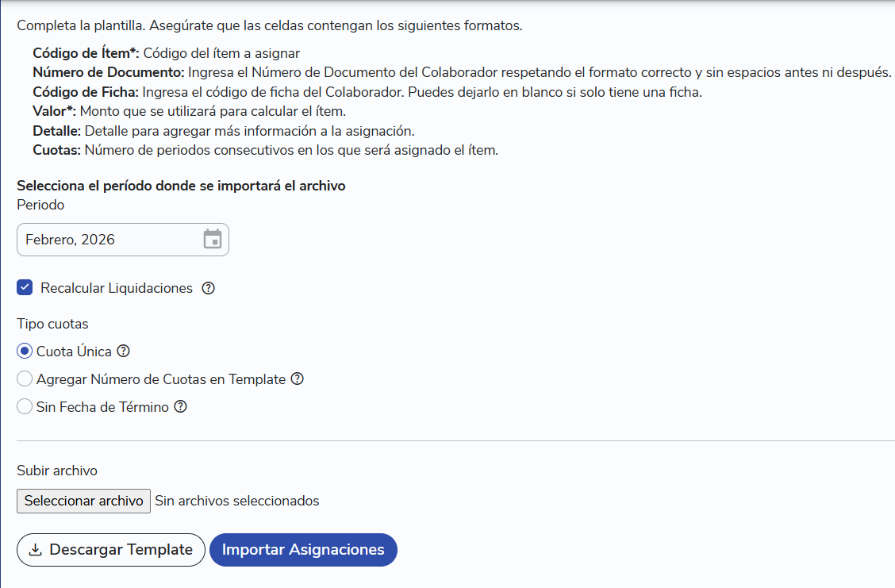The width and height of the screenshot is (895, 588).
Task: Click help icon after Agregar Número de Cuotas
Action: pos(298,379)
